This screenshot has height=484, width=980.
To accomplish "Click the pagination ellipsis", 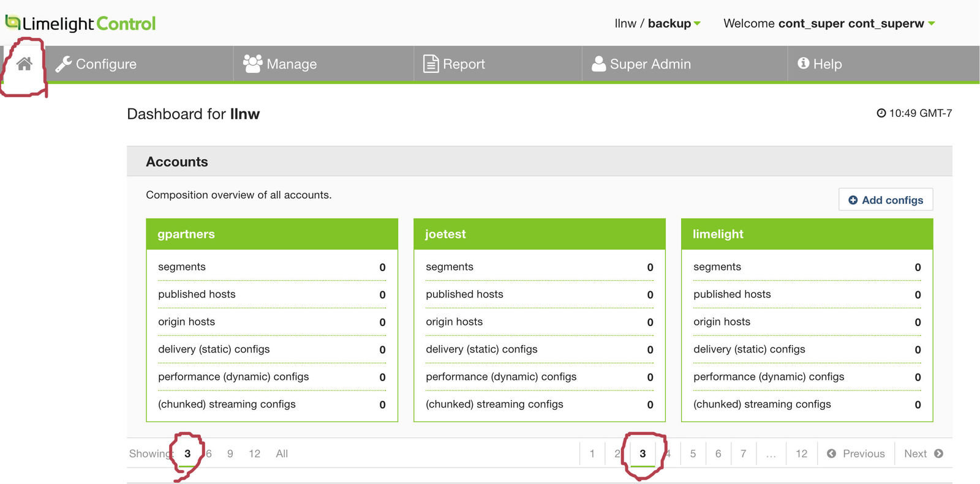I will click(x=771, y=453).
